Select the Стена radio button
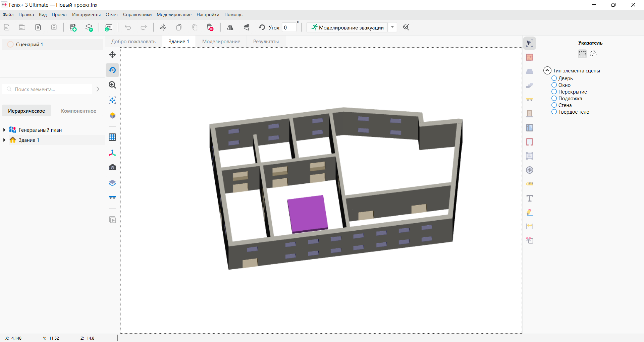Screen dimensions: 644x342 point(554,105)
